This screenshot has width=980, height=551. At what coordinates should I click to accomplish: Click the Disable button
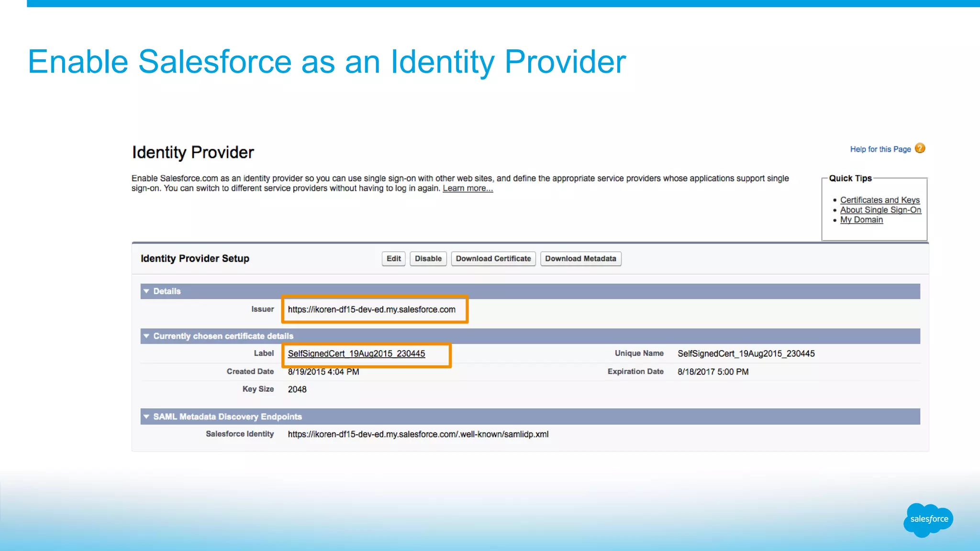[428, 259]
